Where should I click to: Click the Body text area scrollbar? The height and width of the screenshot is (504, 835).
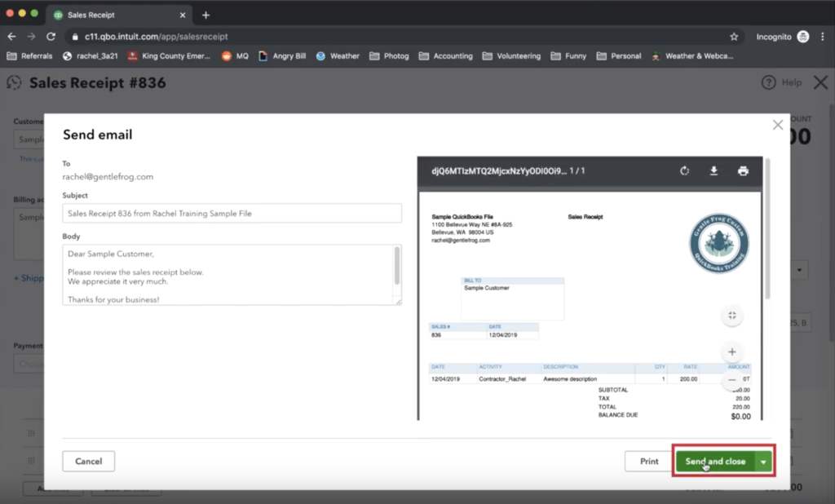point(397,265)
